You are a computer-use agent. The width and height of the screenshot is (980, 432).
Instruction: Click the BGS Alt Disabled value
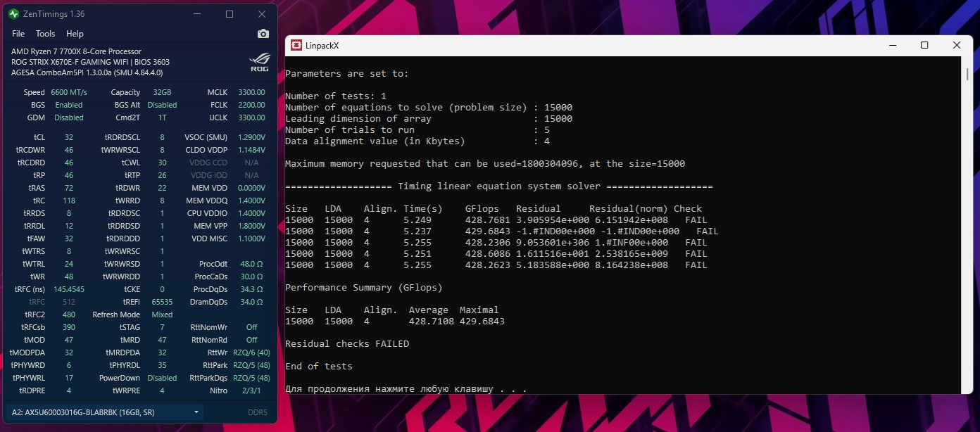162,105
